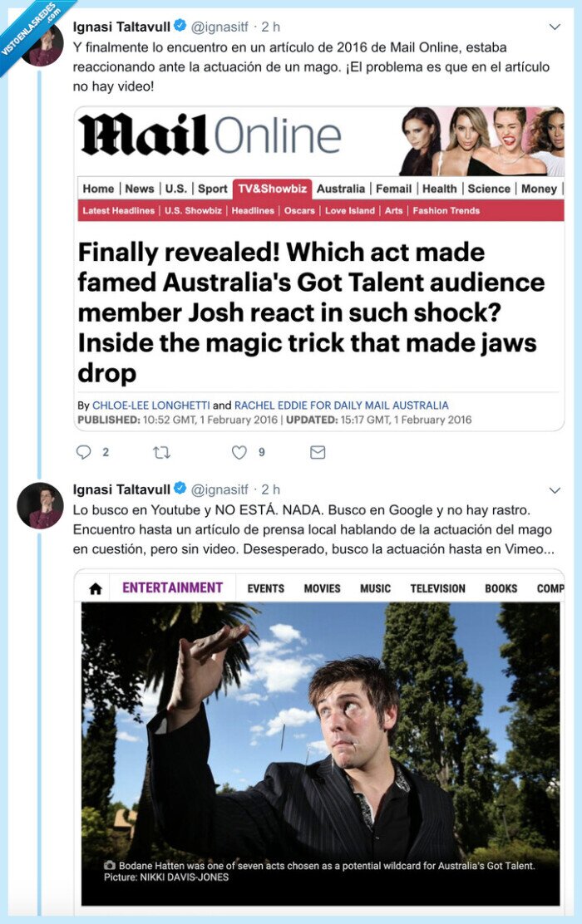Expand the first tweet options chevron
The image size is (582, 924).
click(555, 27)
